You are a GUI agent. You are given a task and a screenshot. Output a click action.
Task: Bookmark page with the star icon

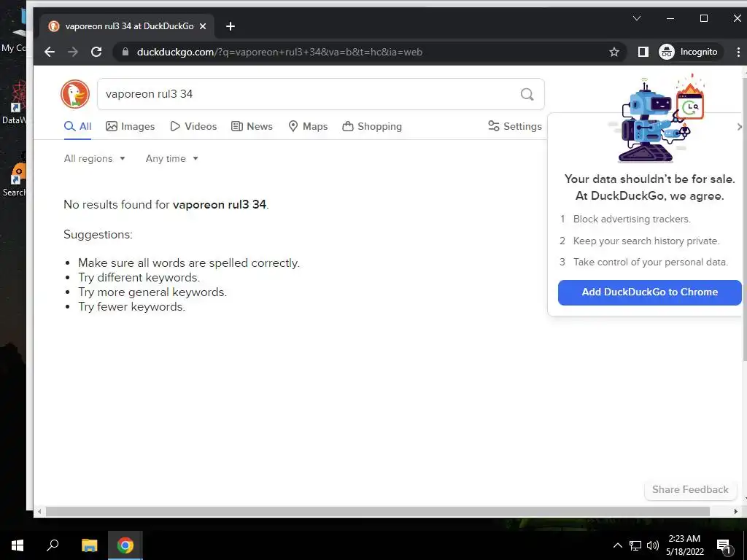614,52
